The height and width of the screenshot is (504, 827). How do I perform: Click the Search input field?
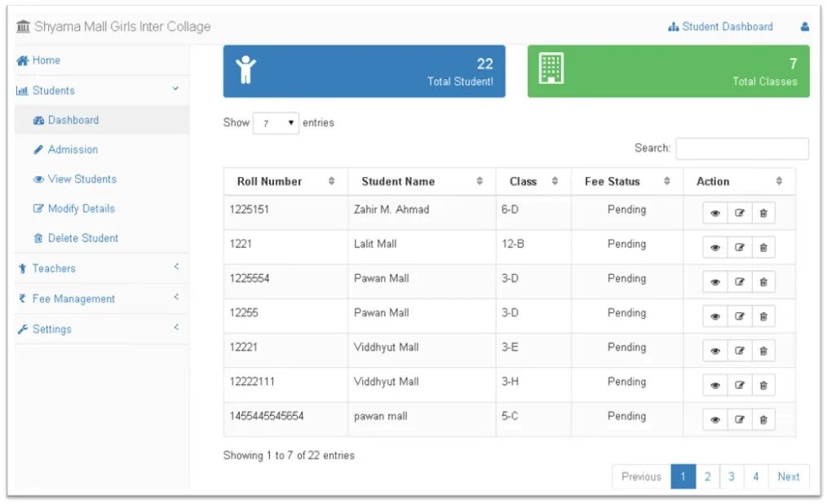click(742, 148)
